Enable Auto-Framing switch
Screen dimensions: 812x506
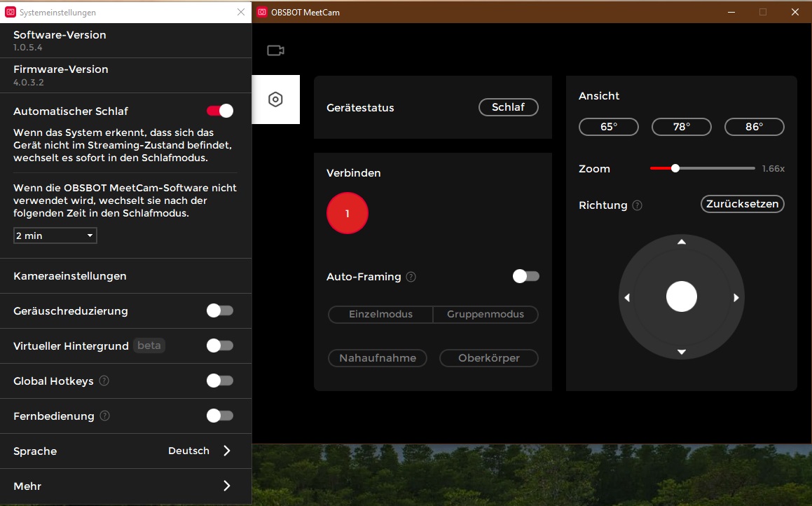[x=526, y=276]
